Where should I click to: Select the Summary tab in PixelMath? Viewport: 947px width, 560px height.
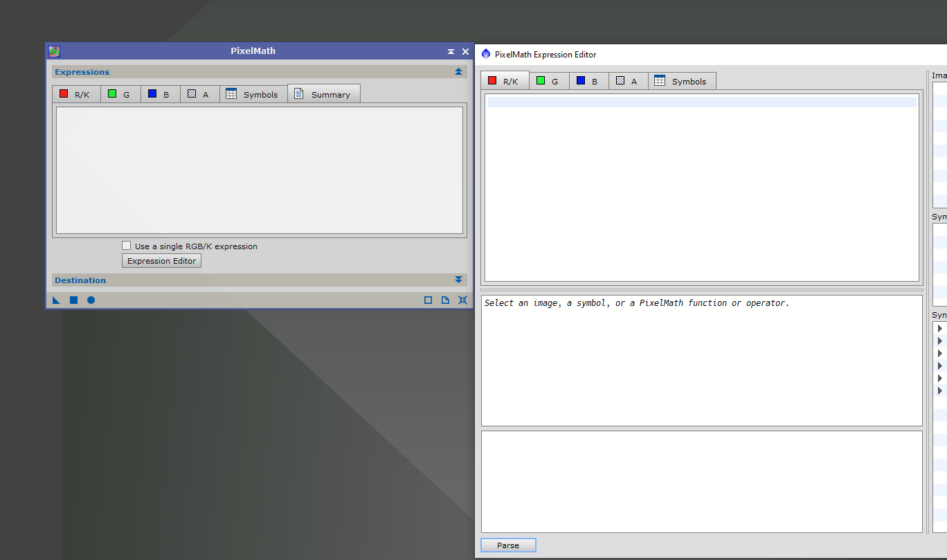pyautogui.click(x=324, y=93)
